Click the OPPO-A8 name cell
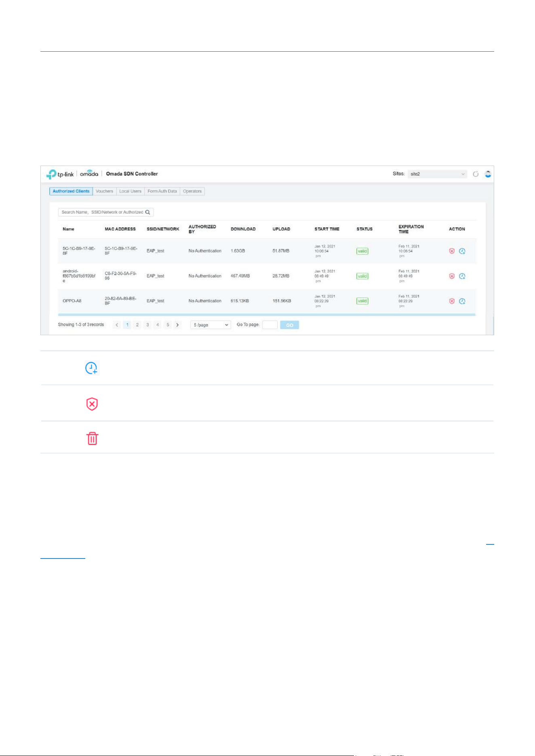 72,301
